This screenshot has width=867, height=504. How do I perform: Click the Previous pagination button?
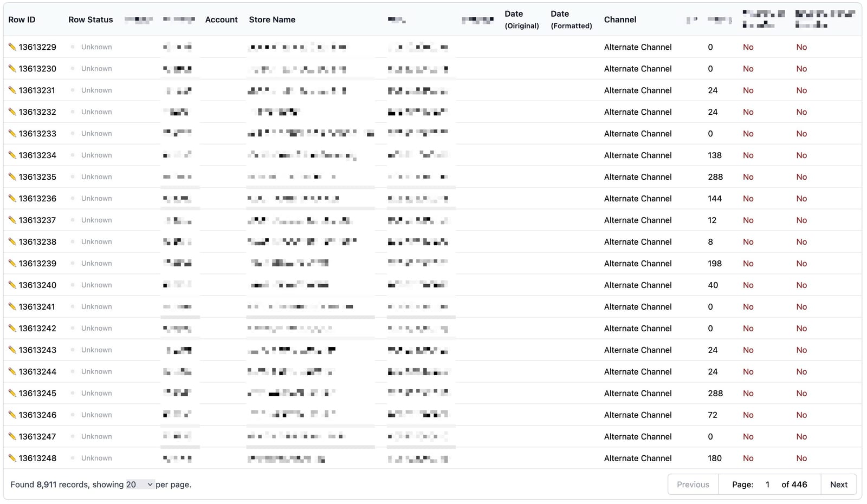[x=693, y=484]
